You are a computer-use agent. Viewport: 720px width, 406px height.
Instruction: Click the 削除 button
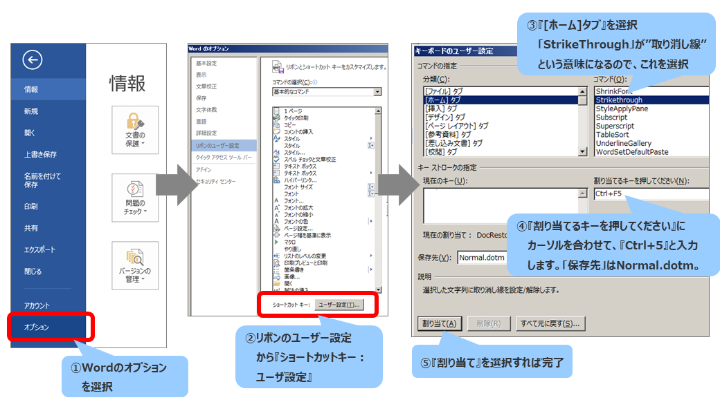pos(489,324)
